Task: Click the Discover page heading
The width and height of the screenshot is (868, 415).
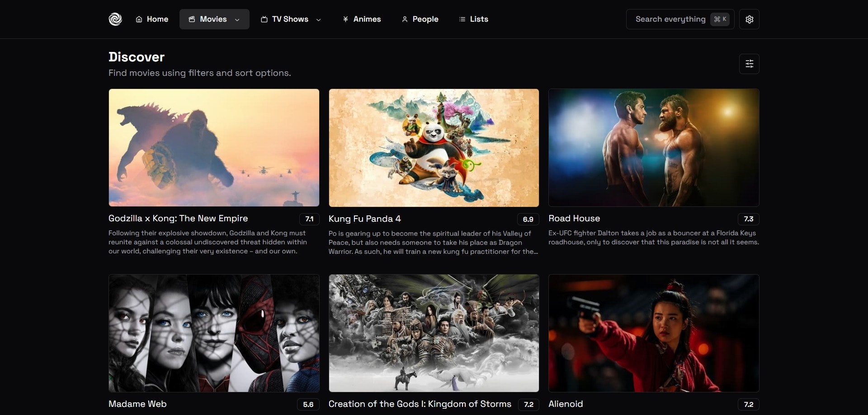Action: click(x=137, y=57)
